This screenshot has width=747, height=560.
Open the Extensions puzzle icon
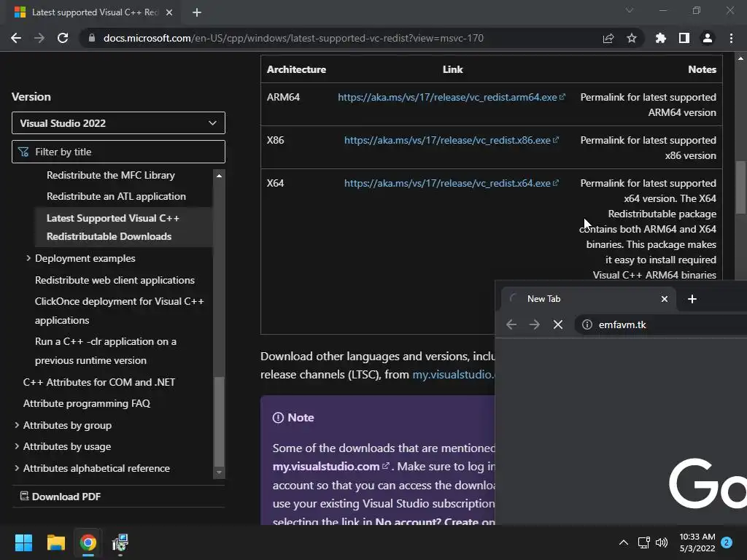pos(660,38)
